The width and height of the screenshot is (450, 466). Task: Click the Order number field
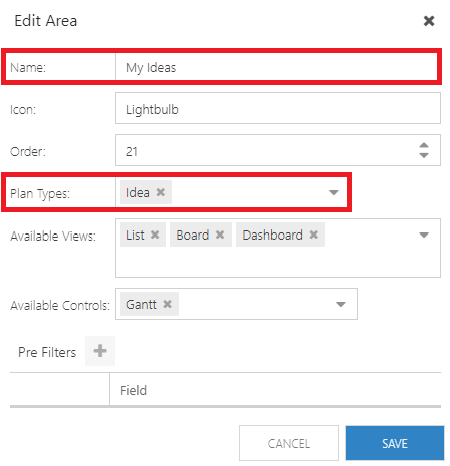point(265,150)
